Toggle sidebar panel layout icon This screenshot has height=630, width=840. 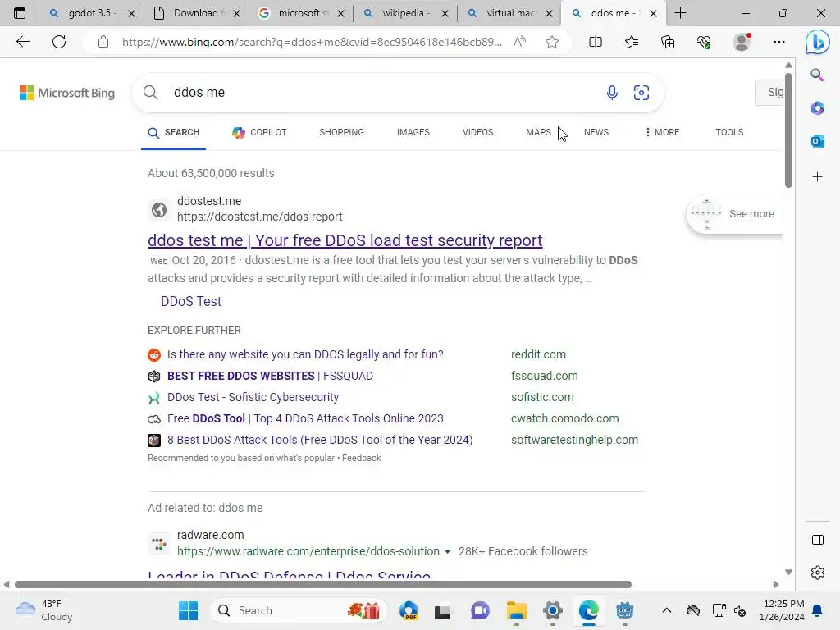click(818, 540)
